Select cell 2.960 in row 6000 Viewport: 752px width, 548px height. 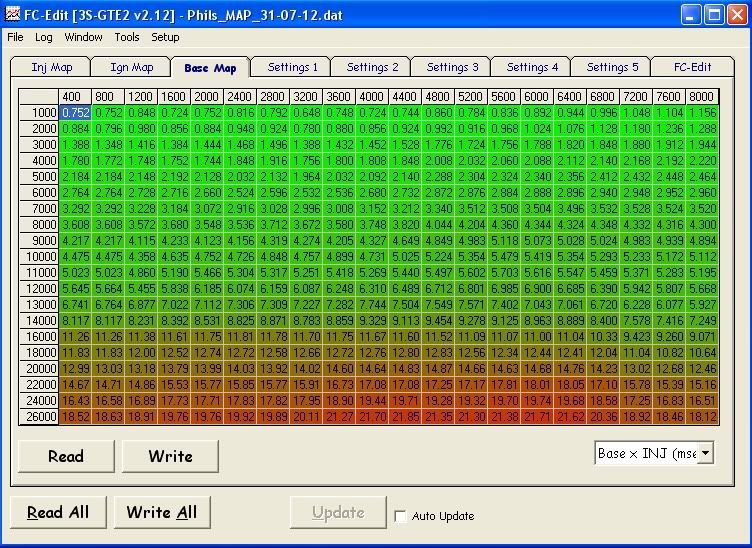(702, 193)
